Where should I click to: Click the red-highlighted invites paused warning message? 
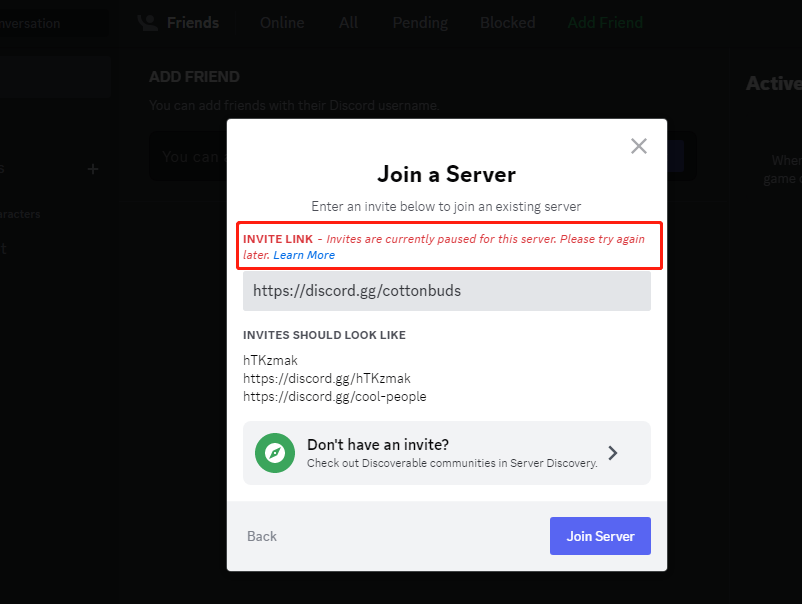pyautogui.click(x=446, y=246)
